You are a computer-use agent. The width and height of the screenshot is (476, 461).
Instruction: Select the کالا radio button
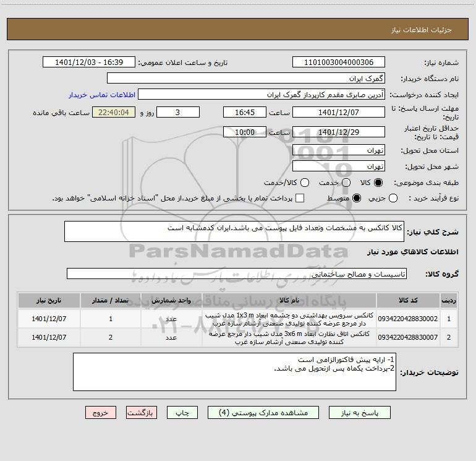(x=378, y=183)
